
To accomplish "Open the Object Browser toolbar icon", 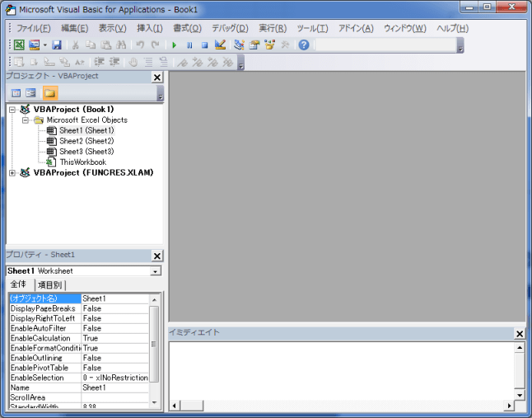I will [269, 45].
